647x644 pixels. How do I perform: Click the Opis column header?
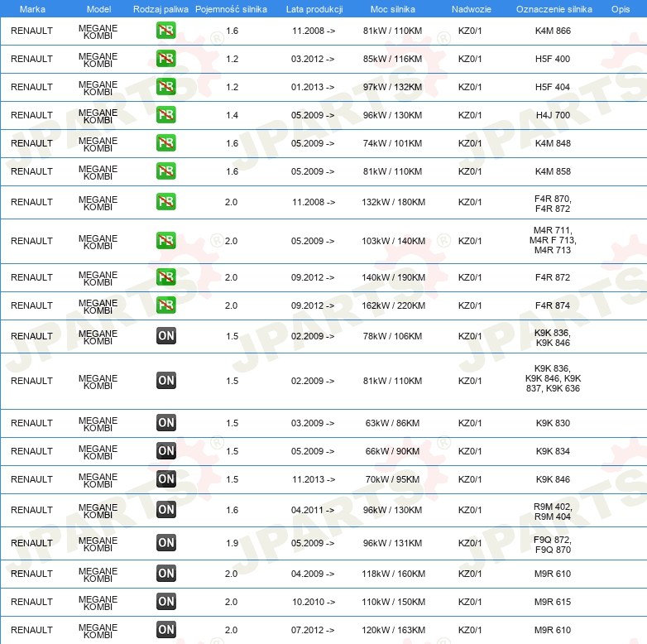(620, 9)
